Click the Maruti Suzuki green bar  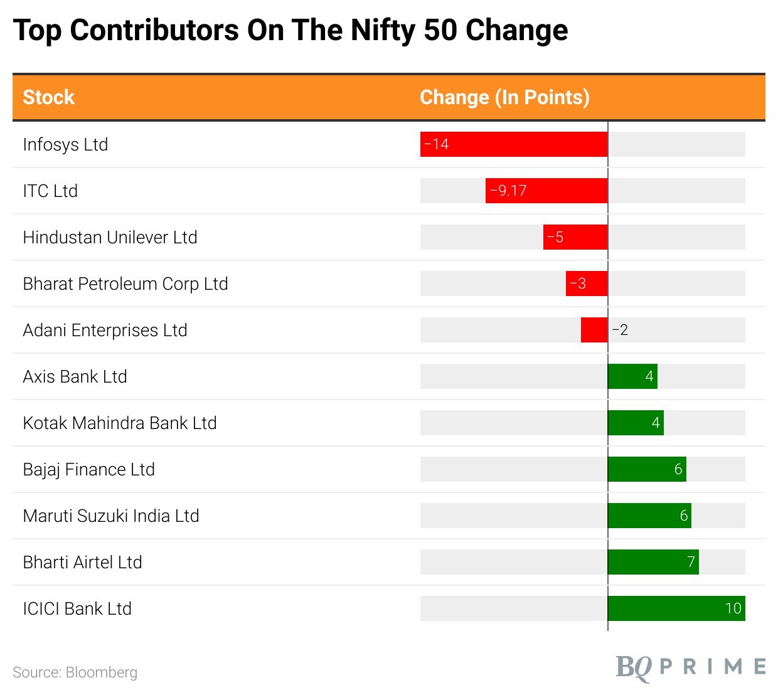click(649, 516)
